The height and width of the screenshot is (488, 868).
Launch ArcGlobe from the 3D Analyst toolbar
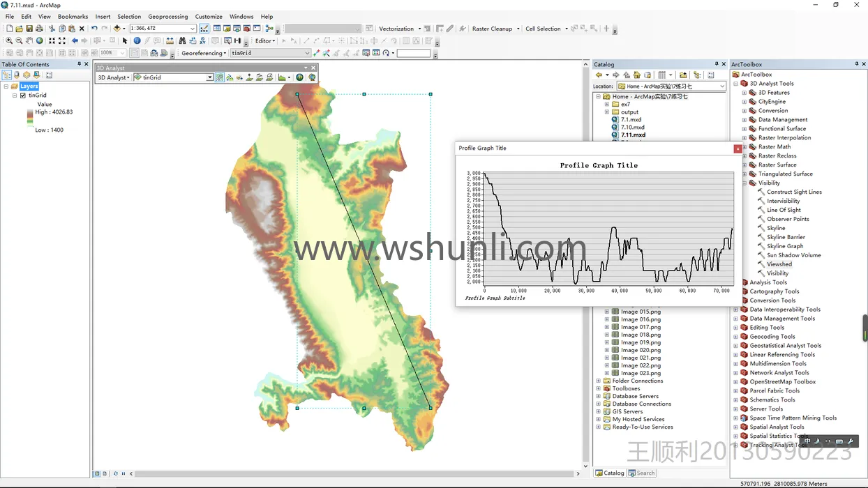click(x=312, y=77)
